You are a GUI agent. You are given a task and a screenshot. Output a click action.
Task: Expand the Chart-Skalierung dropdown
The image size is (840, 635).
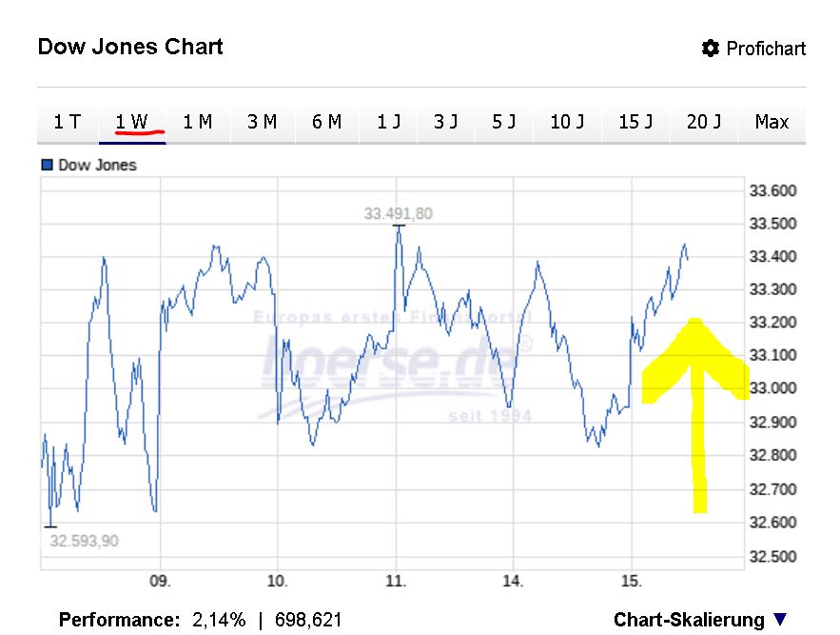click(689, 620)
